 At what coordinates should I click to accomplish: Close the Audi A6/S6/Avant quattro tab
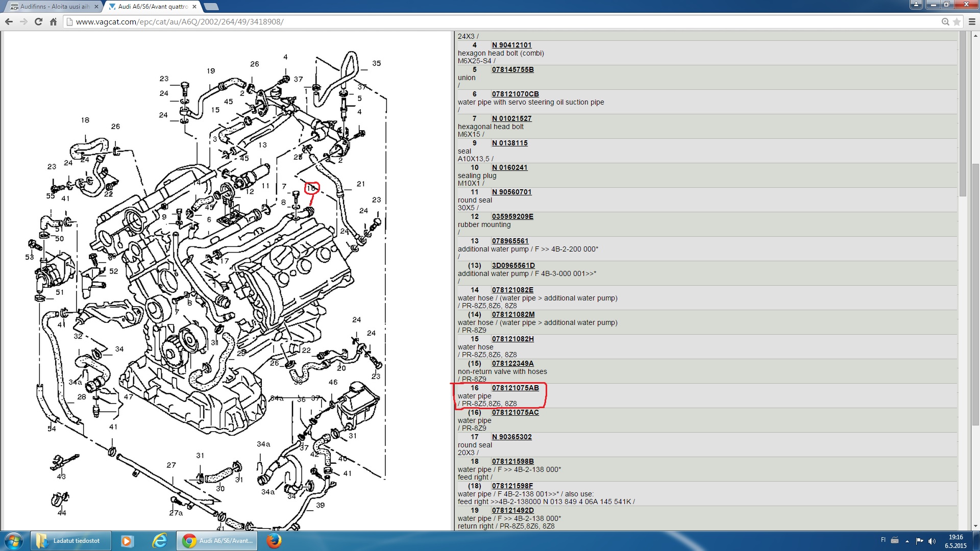[194, 7]
